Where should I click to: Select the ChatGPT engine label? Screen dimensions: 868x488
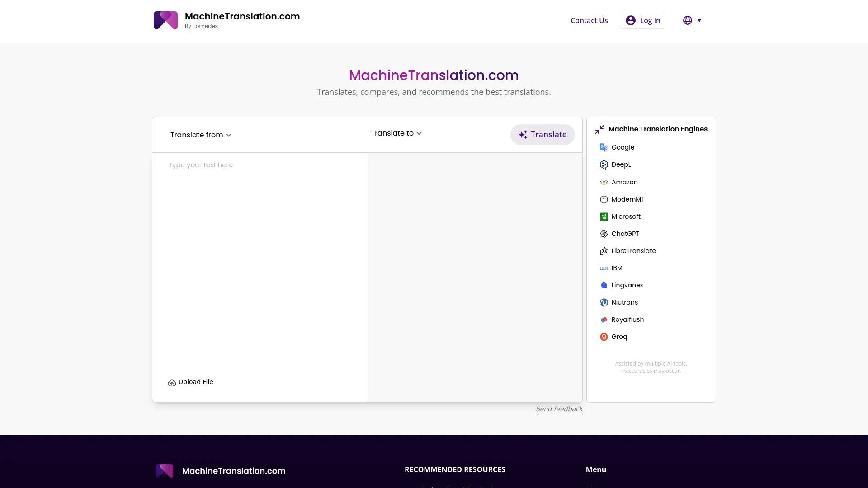pyautogui.click(x=625, y=234)
